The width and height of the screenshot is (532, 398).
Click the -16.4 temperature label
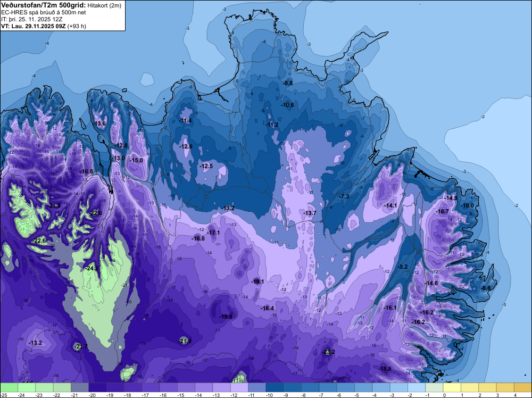coord(268,308)
